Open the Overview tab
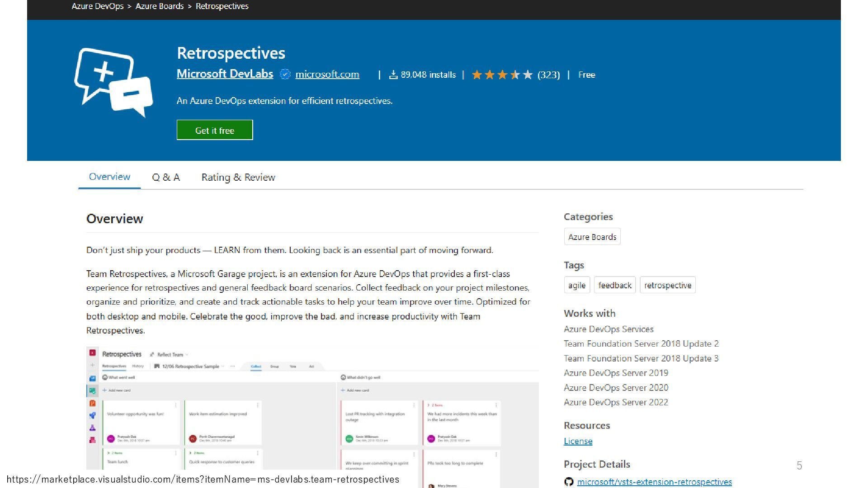The width and height of the screenshot is (868, 488). pos(109,177)
